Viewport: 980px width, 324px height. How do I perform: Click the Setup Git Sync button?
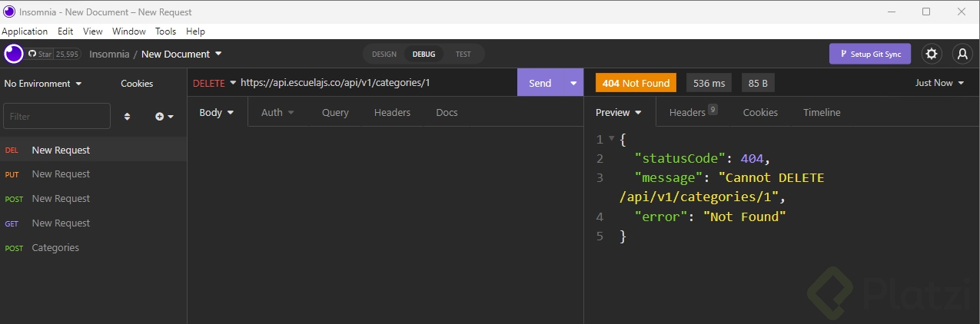[869, 54]
